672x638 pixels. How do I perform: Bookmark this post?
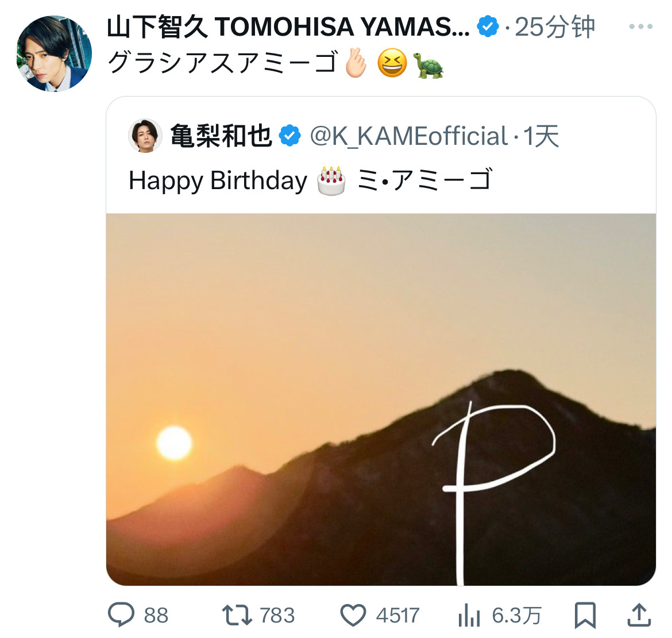585,615
